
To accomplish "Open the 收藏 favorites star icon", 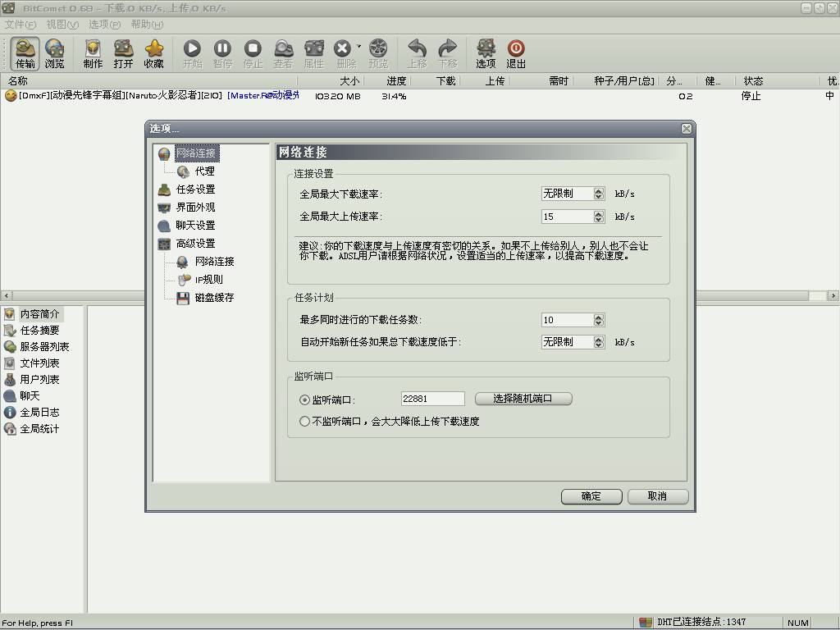I will coord(153,53).
